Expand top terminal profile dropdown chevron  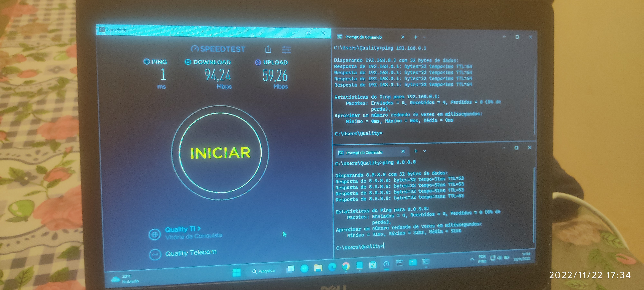425,37
